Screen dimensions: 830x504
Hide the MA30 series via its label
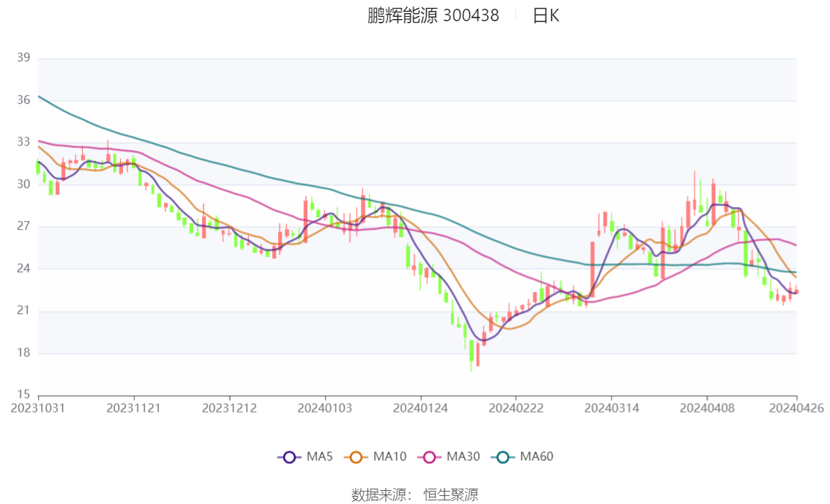(463, 457)
